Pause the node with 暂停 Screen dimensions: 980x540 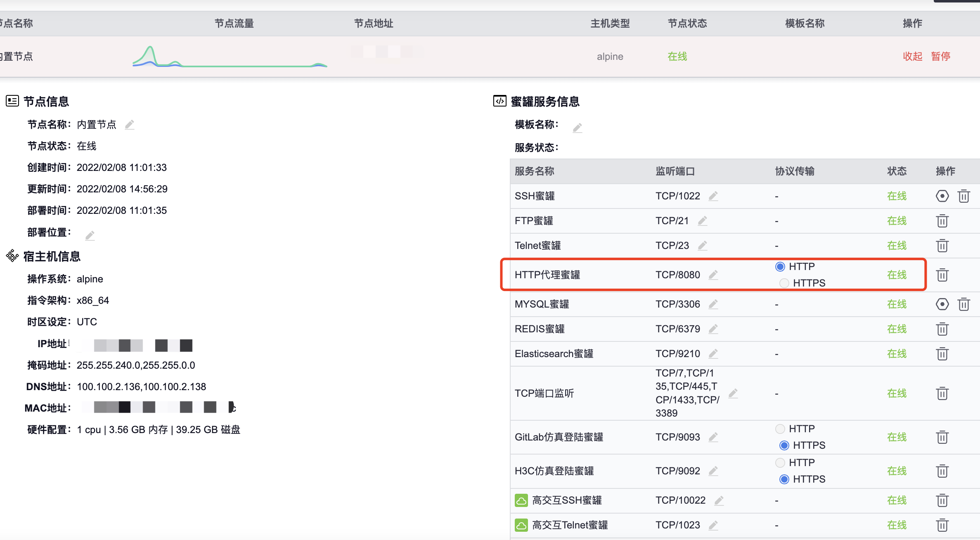pyautogui.click(x=941, y=56)
